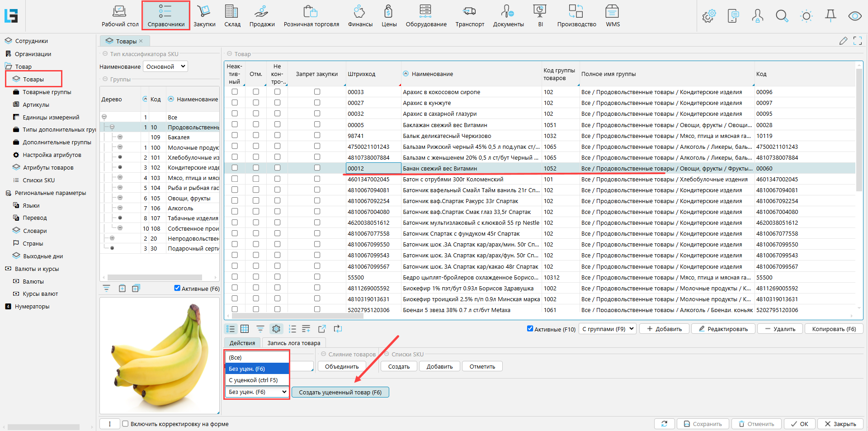This screenshot has height=431, width=868.
Task: Switch to Запись лога товара tab
Action: [x=293, y=343]
